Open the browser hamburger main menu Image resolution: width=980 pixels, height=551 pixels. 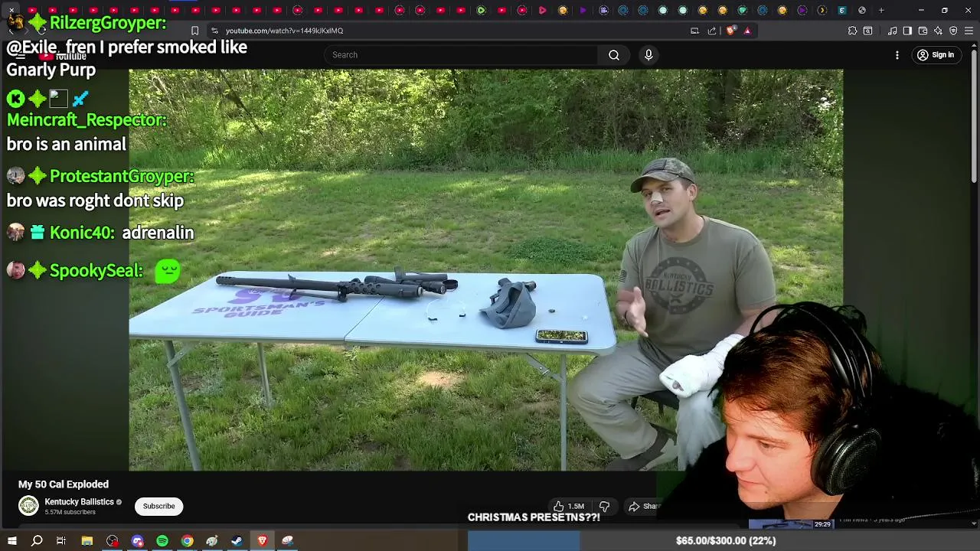coord(969,31)
